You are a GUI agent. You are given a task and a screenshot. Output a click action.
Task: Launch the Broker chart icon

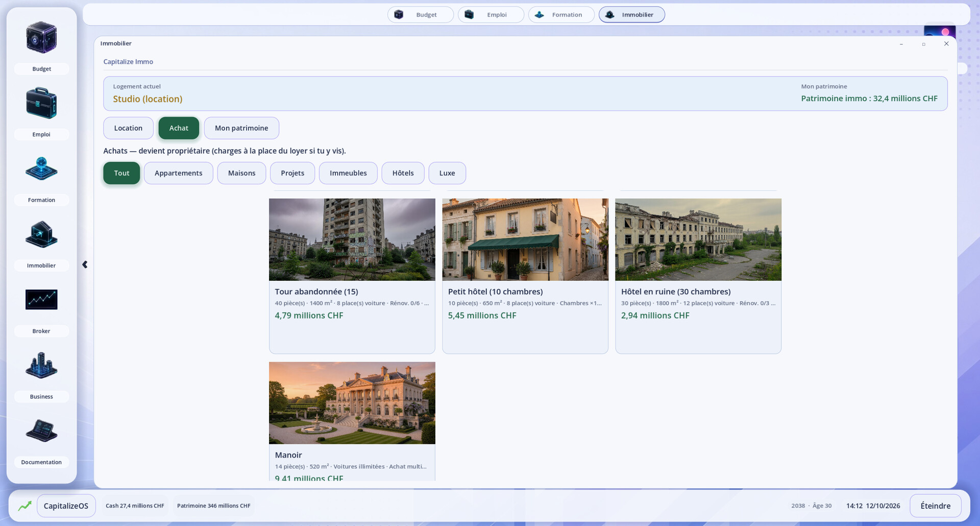click(x=41, y=299)
